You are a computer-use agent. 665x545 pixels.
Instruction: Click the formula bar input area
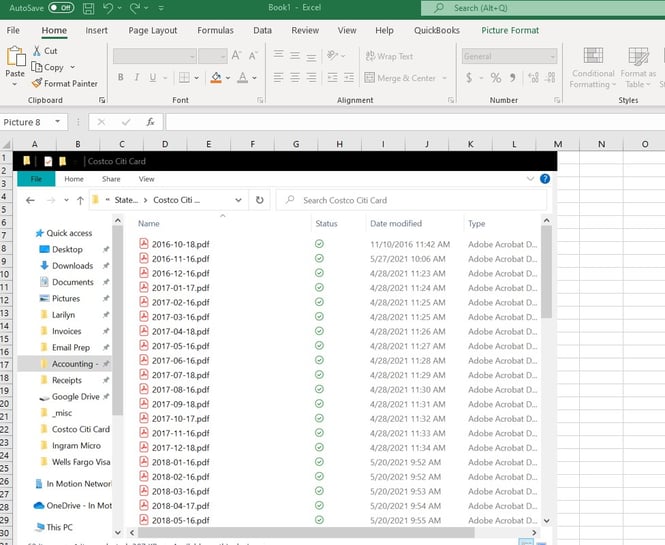[x=415, y=122]
